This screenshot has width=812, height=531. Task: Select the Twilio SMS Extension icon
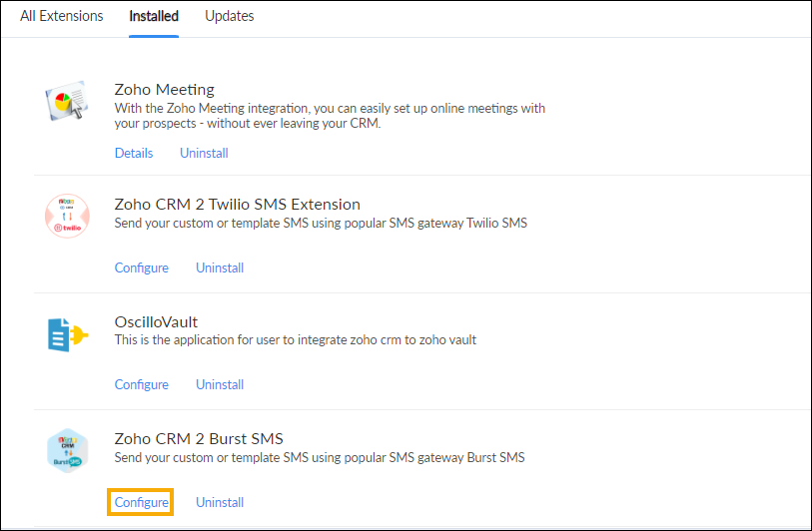[67, 216]
